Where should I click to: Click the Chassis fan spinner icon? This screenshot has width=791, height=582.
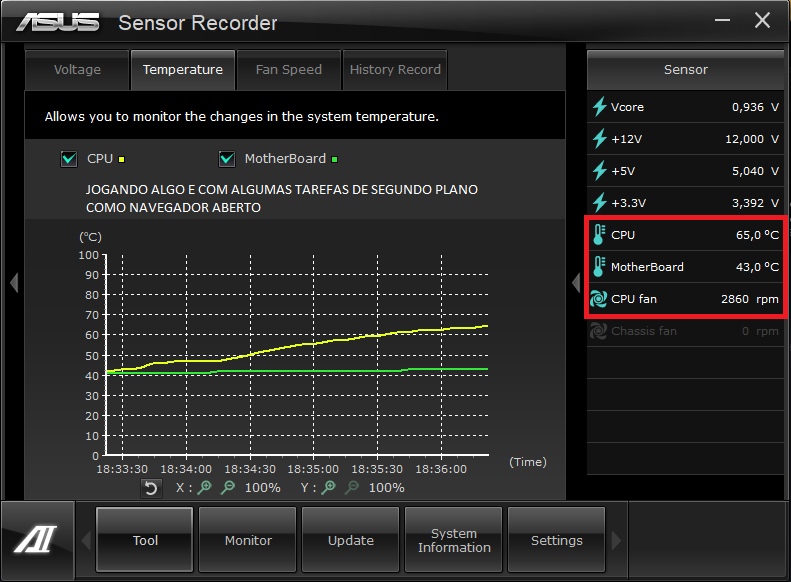(x=598, y=331)
